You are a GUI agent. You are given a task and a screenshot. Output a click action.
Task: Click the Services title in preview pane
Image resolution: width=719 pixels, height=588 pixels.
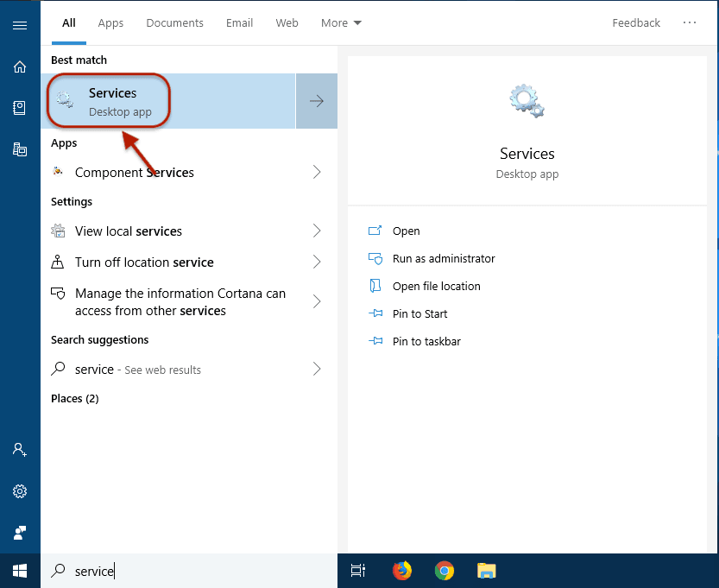coord(527,154)
